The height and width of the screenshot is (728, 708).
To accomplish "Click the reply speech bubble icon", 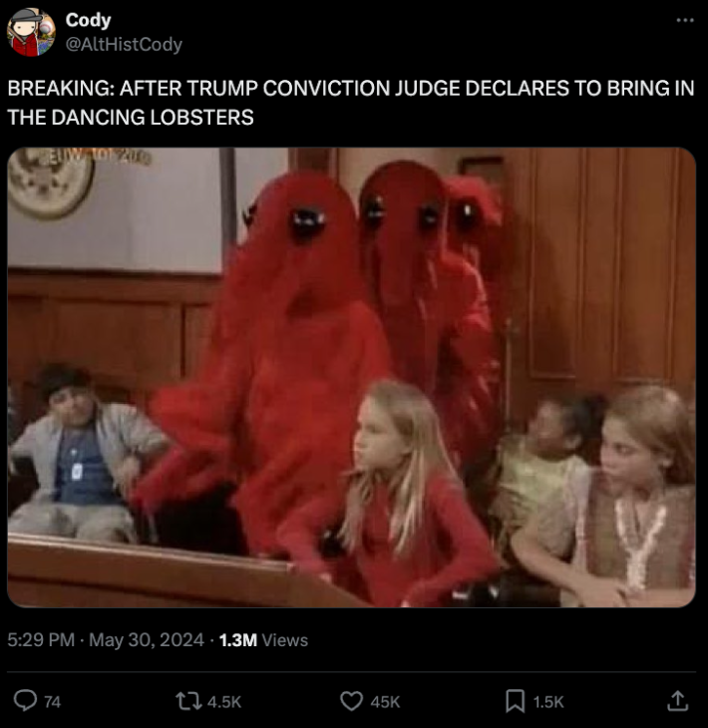I will click(x=25, y=701).
